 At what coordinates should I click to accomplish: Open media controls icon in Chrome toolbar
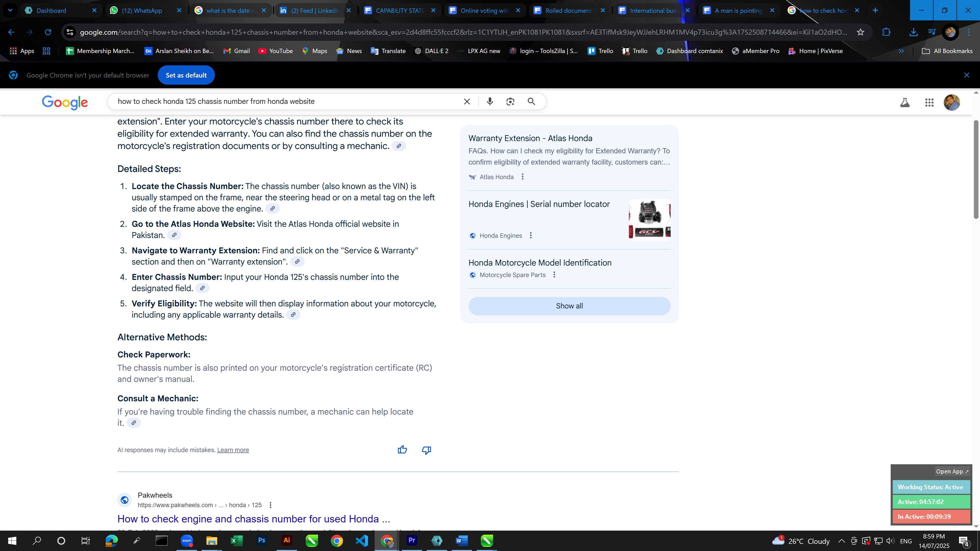932,32
